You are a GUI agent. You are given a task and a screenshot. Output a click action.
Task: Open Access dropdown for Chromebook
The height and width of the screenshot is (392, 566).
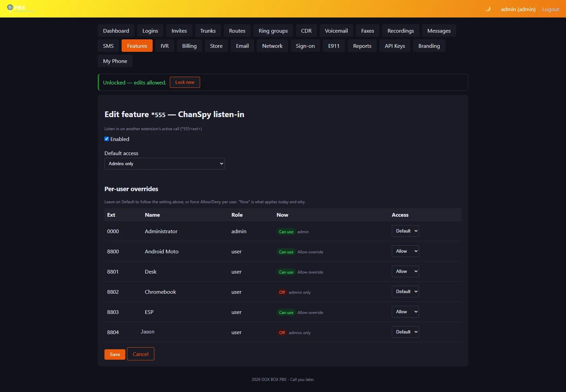pos(405,292)
